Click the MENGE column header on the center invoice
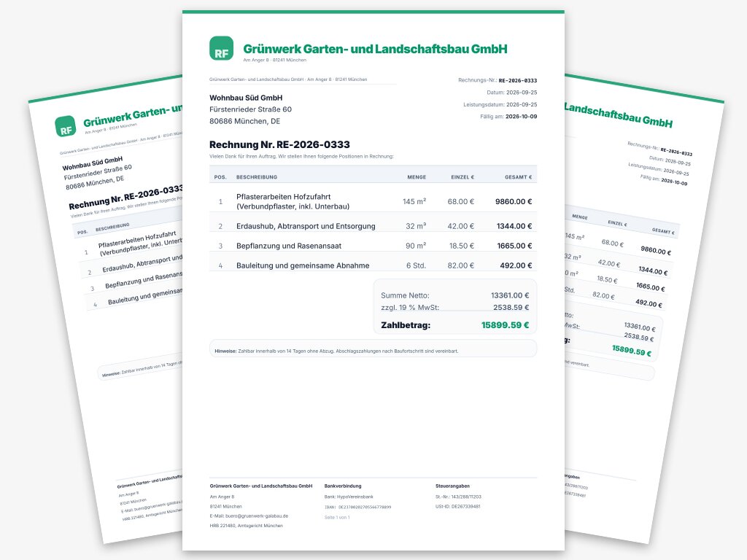This screenshot has height=560, width=747. tap(417, 177)
